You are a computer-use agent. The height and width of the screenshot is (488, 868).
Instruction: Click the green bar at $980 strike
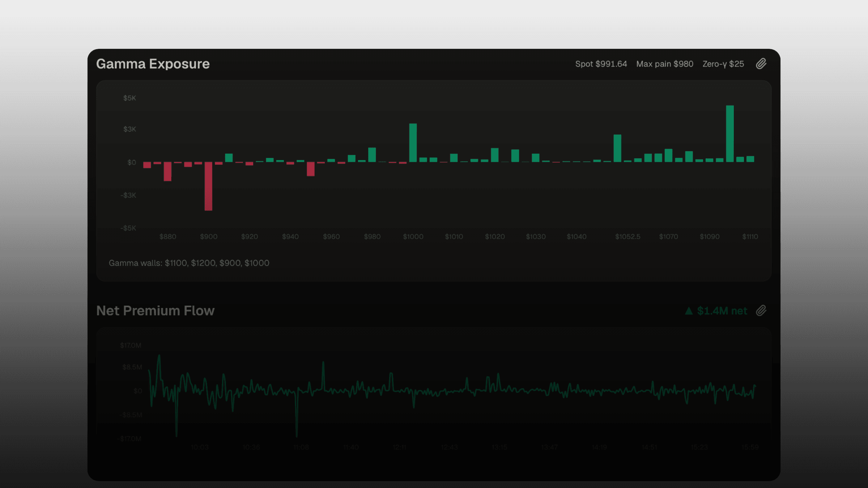372,155
